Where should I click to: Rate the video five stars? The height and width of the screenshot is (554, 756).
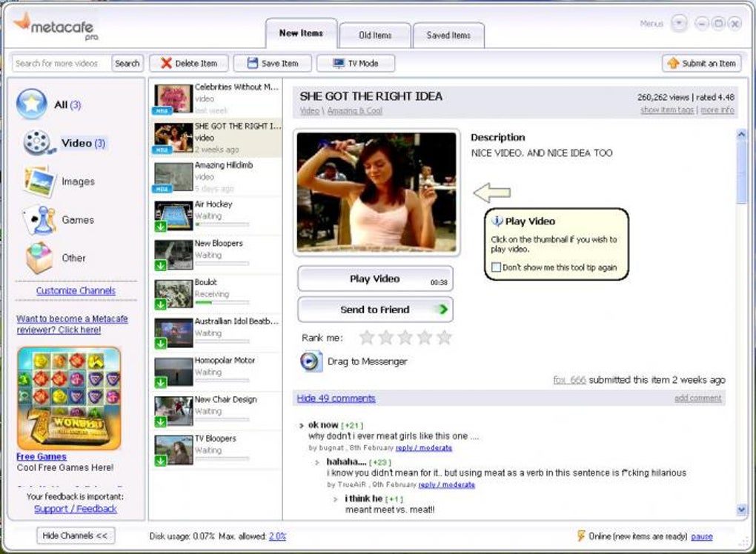[444, 337]
